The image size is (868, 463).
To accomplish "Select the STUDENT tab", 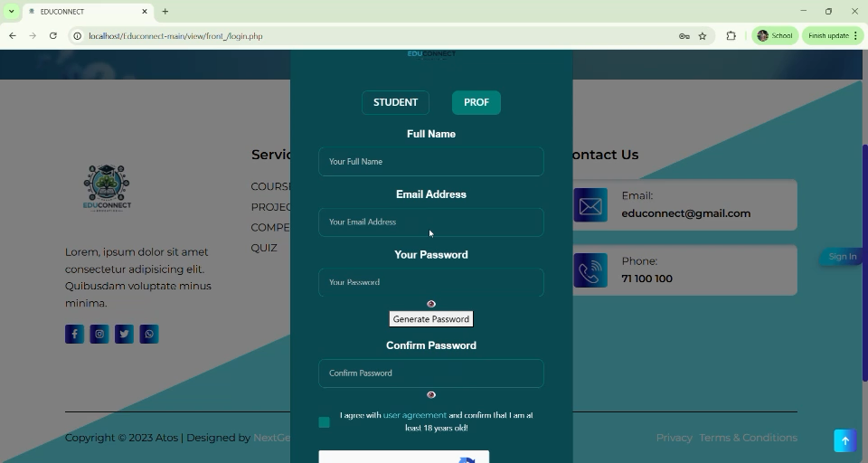I will pos(395,102).
